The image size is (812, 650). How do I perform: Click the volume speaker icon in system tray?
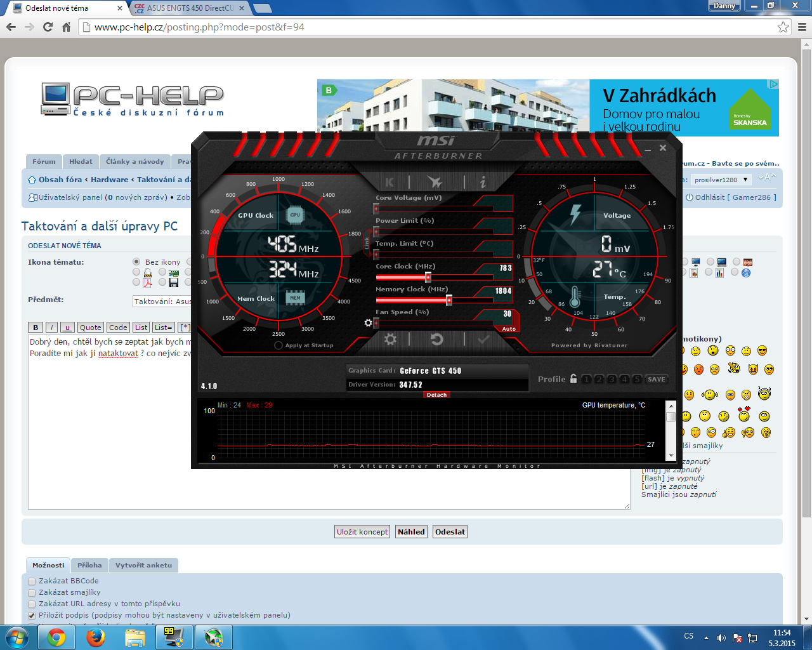[721, 637]
